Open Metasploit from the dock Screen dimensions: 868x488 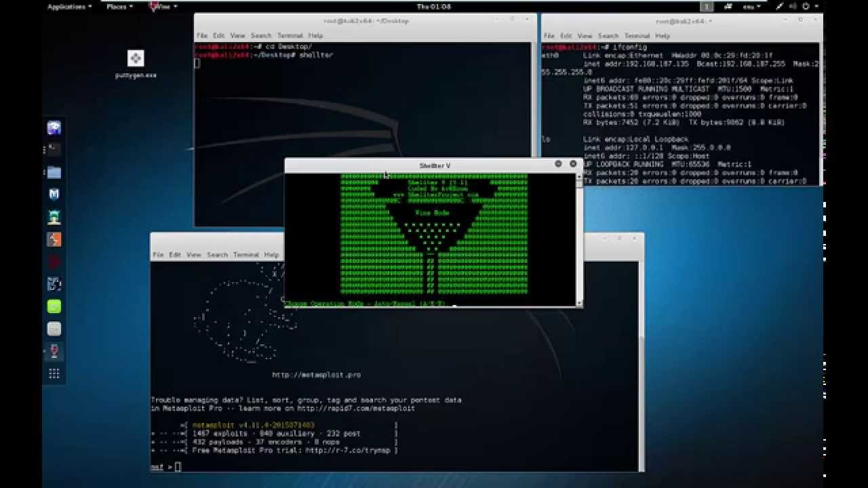point(53,195)
